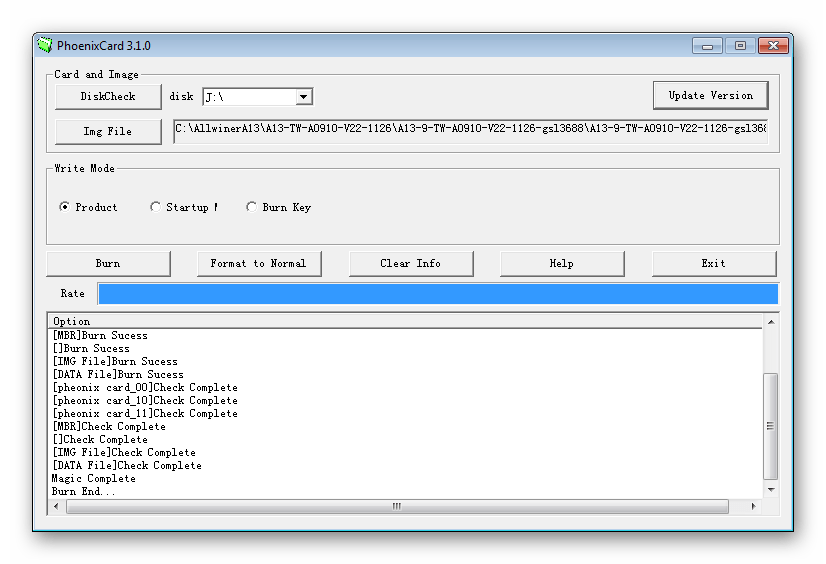The image size is (826, 564).
Task: Select the '[IMG File]Burn Sucess' log row
Action: (x=406, y=362)
